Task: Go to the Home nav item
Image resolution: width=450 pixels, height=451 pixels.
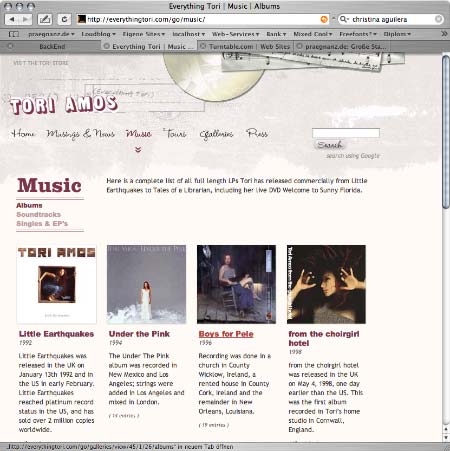Action: [x=23, y=133]
